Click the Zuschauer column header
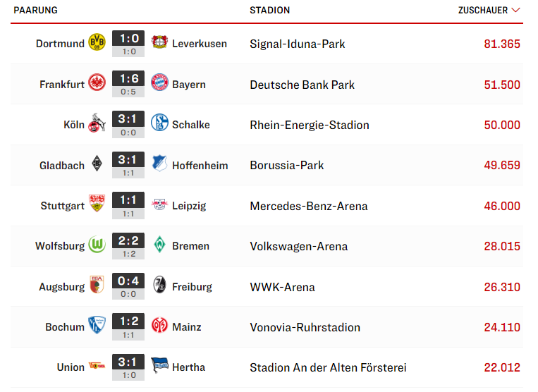Screen dimensions: 538x392 483,11
